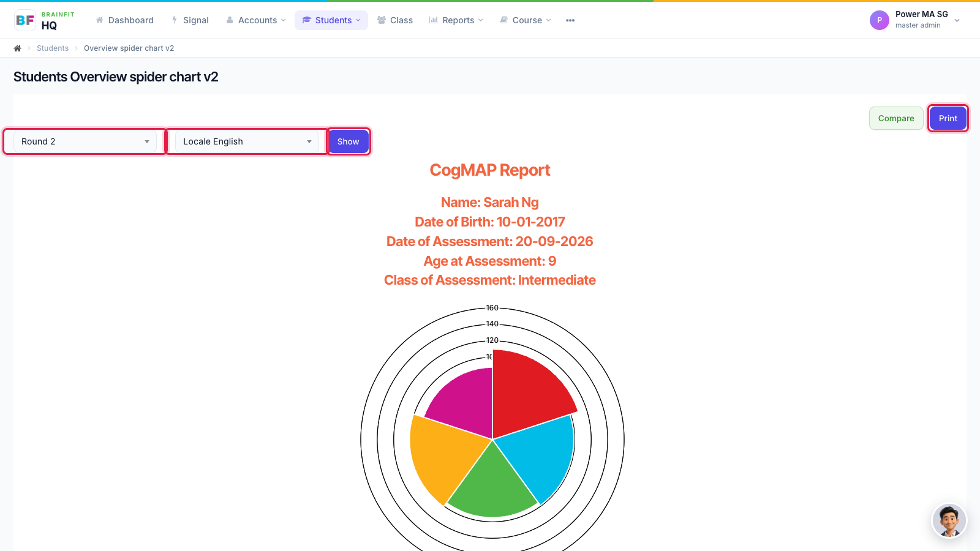Click the Class of Assessment line
The image size is (980, 551).
(x=490, y=280)
